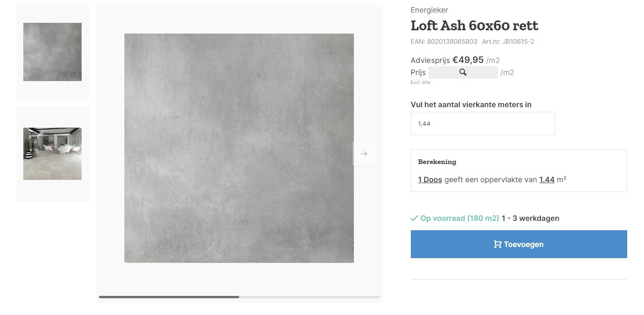Click the "Op voorraad (180 m2)" stock text
Image resolution: width=644 pixels, height=315 pixels.
click(x=459, y=218)
